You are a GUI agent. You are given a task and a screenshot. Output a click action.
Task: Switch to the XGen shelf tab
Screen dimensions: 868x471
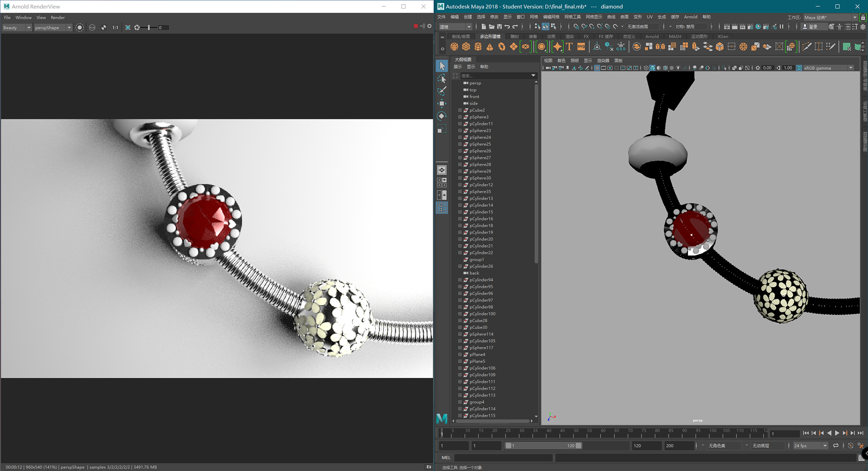pyautogui.click(x=723, y=37)
